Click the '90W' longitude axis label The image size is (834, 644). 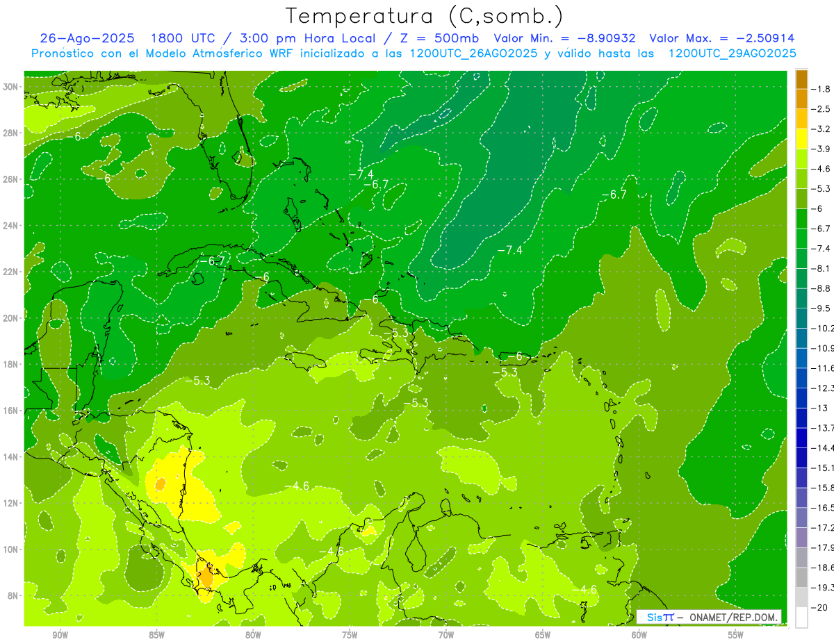click(60, 635)
